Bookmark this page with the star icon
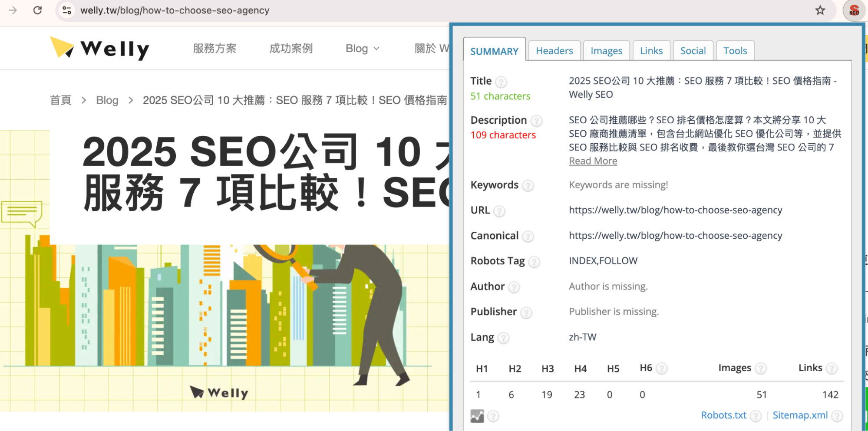The image size is (868, 431). tap(820, 10)
